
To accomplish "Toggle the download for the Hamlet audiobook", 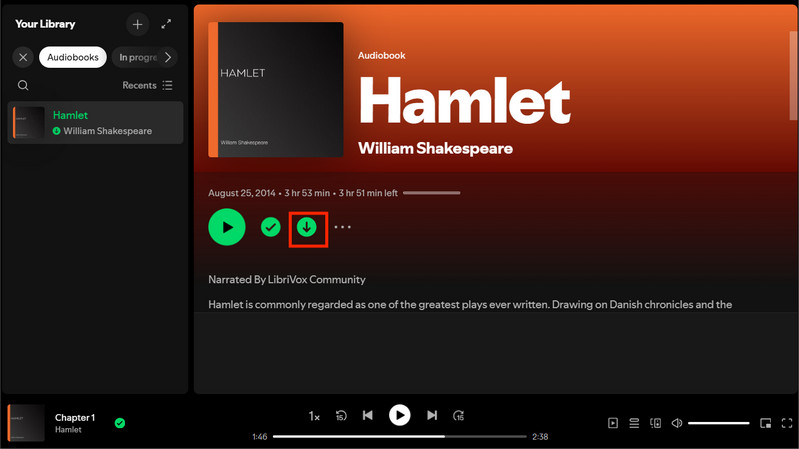I will coord(307,227).
